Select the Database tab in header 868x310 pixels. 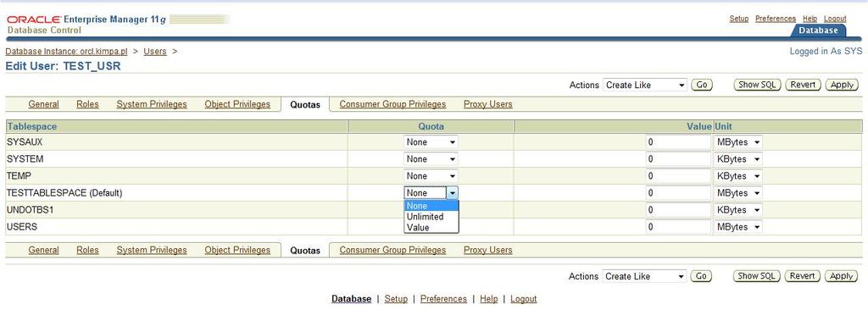[x=818, y=30]
